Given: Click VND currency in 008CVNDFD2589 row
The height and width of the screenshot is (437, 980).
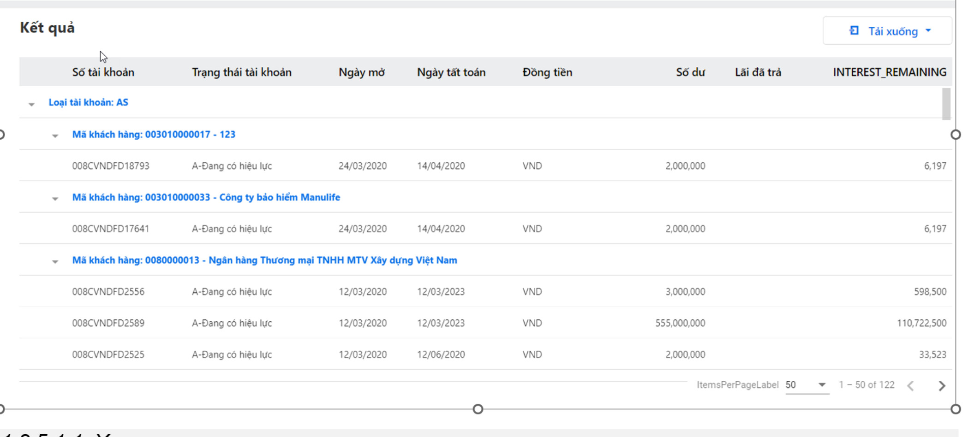Looking at the screenshot, I should (x=532, y=323).
